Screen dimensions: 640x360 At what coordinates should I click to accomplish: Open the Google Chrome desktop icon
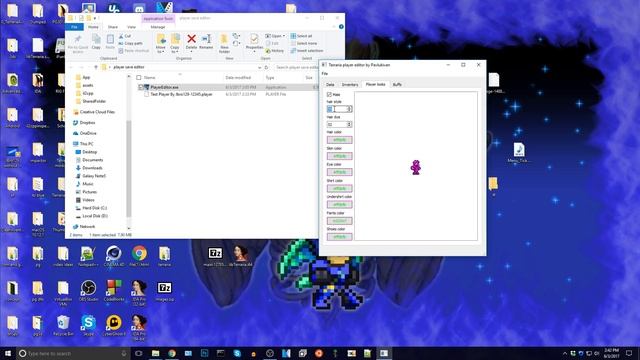click(x=139, y=256)
